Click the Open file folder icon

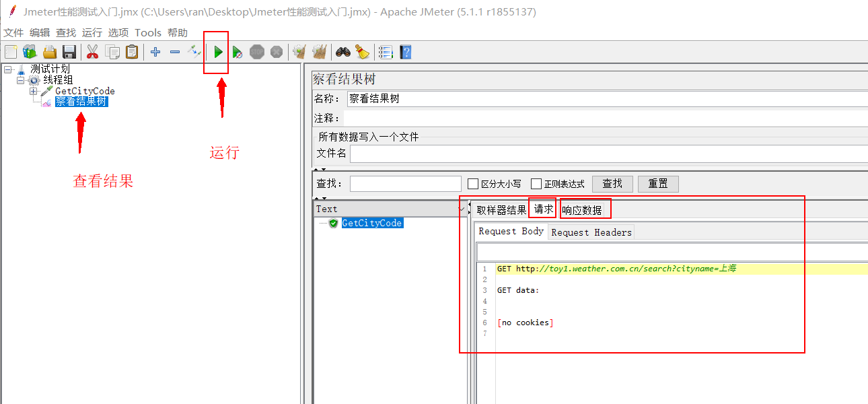point(49,52)
